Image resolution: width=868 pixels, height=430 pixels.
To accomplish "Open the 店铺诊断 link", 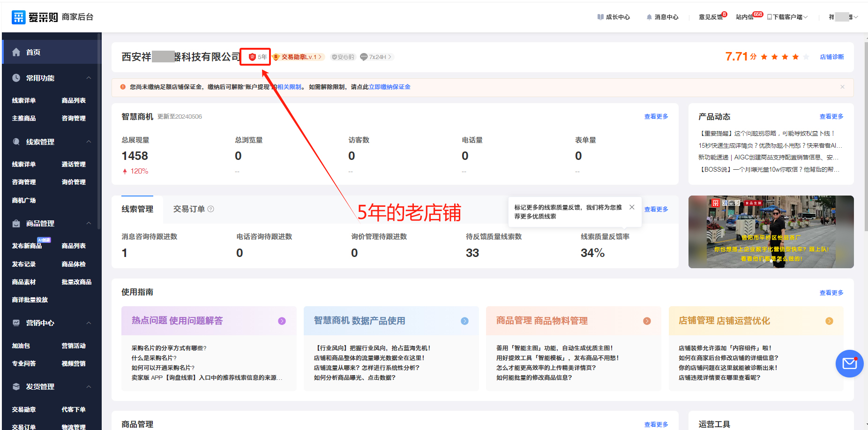I will coord(831,57).
